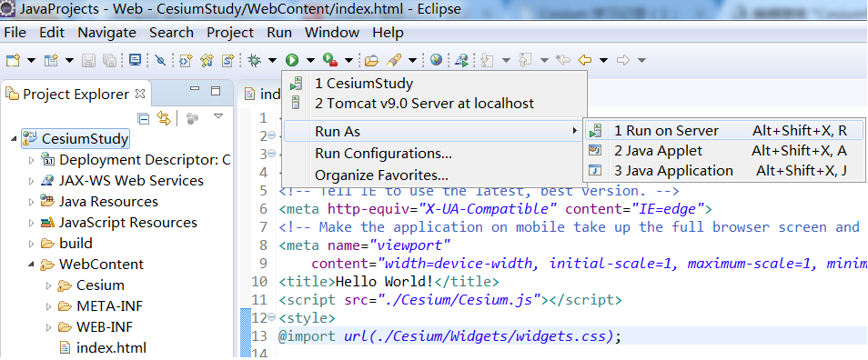
Task: Open the Window menu
Action: point(331,33)
